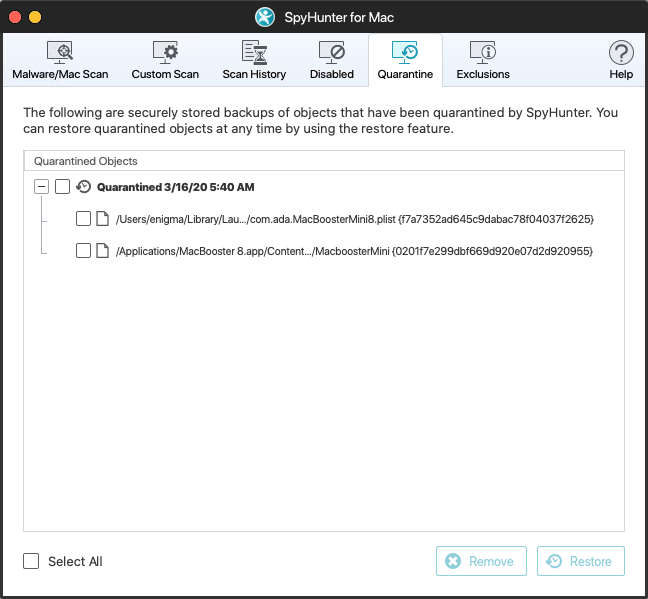This screenshot has height=599, width=648.
Task: Open the Scan History hourglass icon
Action: (254, 53)
